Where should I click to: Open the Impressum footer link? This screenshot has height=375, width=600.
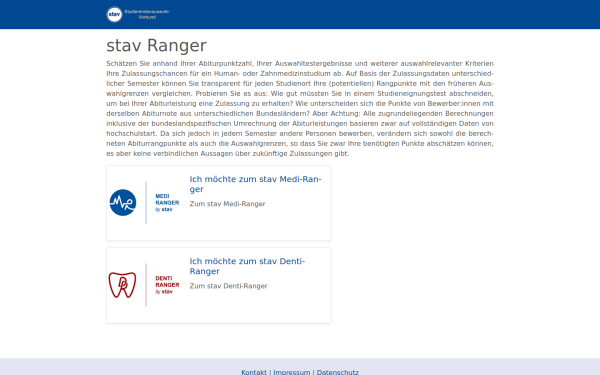point(292,372)
